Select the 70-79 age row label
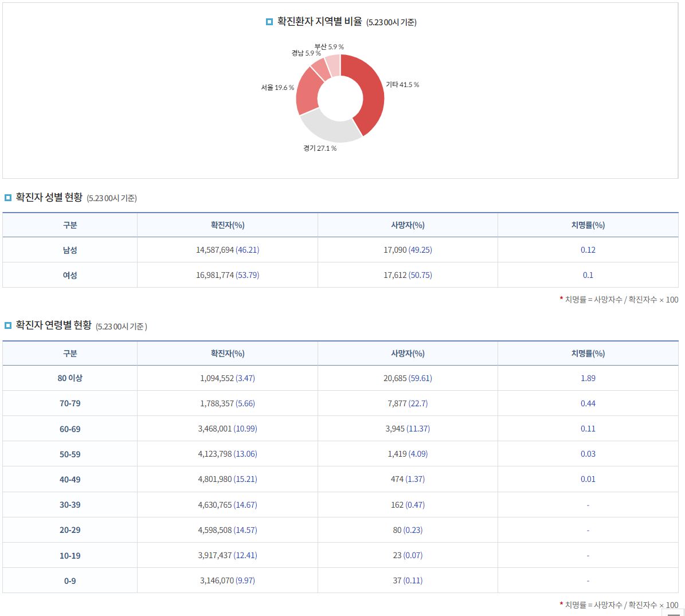This screenshot has width=685, height=616. point(70,403)
